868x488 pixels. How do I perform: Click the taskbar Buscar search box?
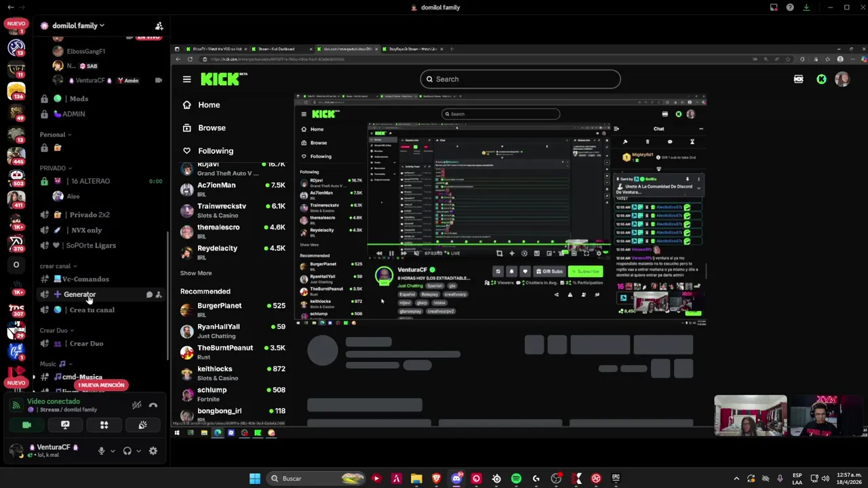(315, 479)
